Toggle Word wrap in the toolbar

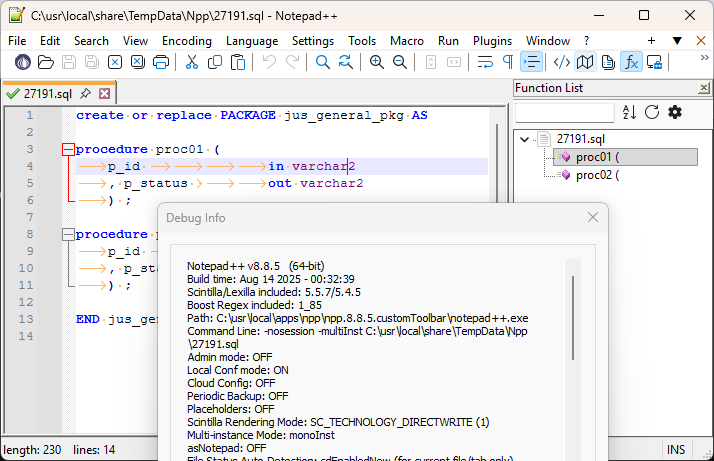485,62
